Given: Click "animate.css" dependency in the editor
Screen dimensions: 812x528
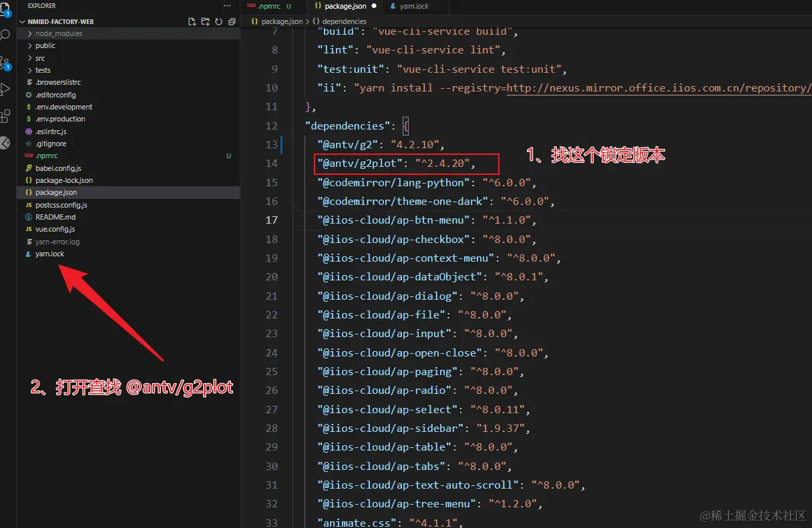Looking at the screenshot, I should 357,523.
